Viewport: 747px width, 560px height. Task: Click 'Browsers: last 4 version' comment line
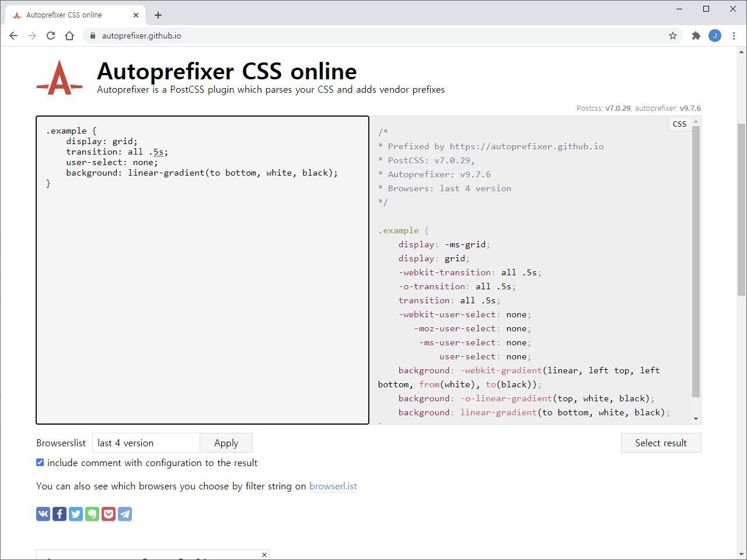click(445, 188)
